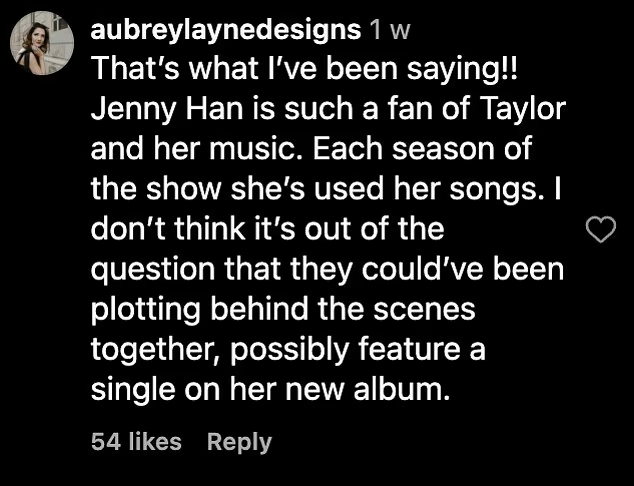Open the aubreylaynedesigns profile username
The height and width of the screenshot is (486, 634).
(225, 30)
